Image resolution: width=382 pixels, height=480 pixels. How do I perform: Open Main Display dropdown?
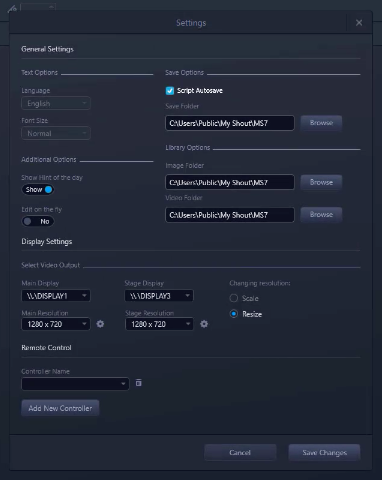pyautogui.click(x=56, y=296)
